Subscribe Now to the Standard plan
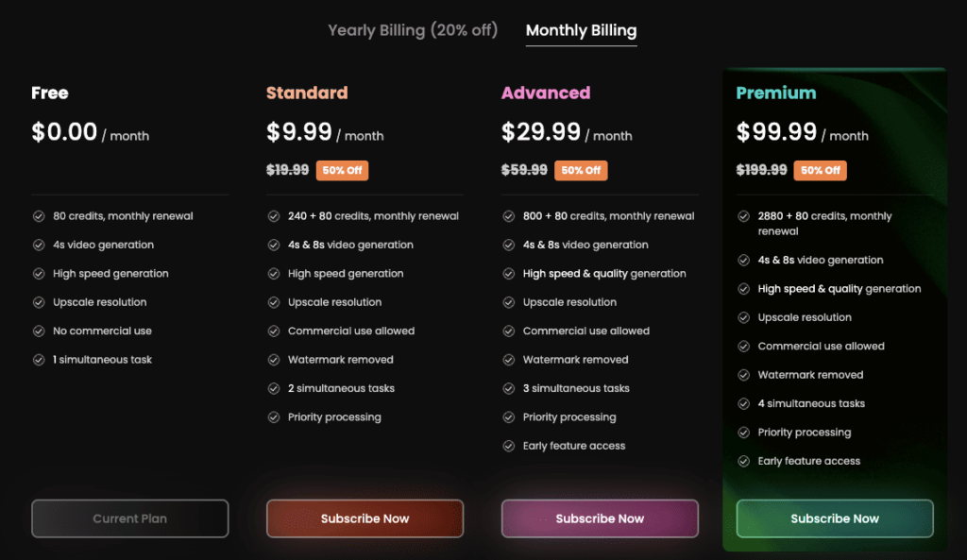This screenshot has width=967, height=560. point(365,518)
